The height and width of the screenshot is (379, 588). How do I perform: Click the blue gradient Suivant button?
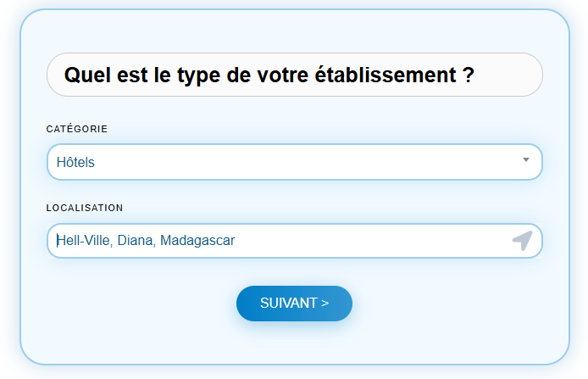tap(294, 304)
